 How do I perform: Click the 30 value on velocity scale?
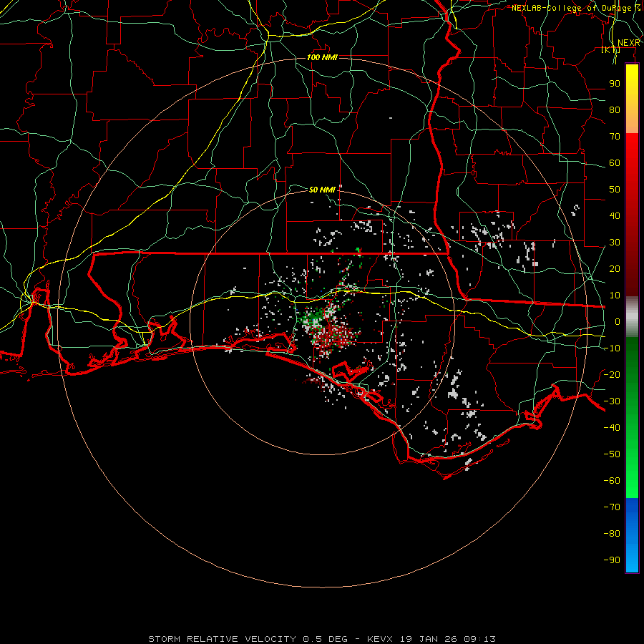(x=615, y=243)
